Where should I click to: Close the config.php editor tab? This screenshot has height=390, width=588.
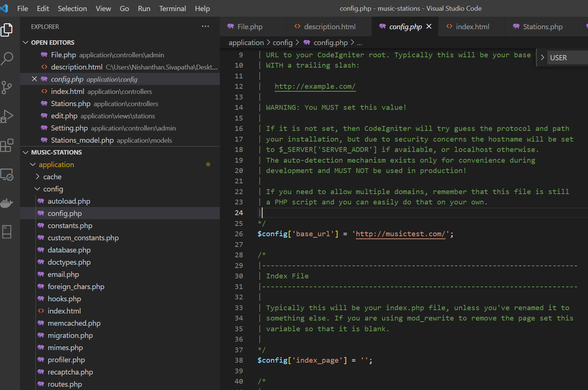[429, 26]
